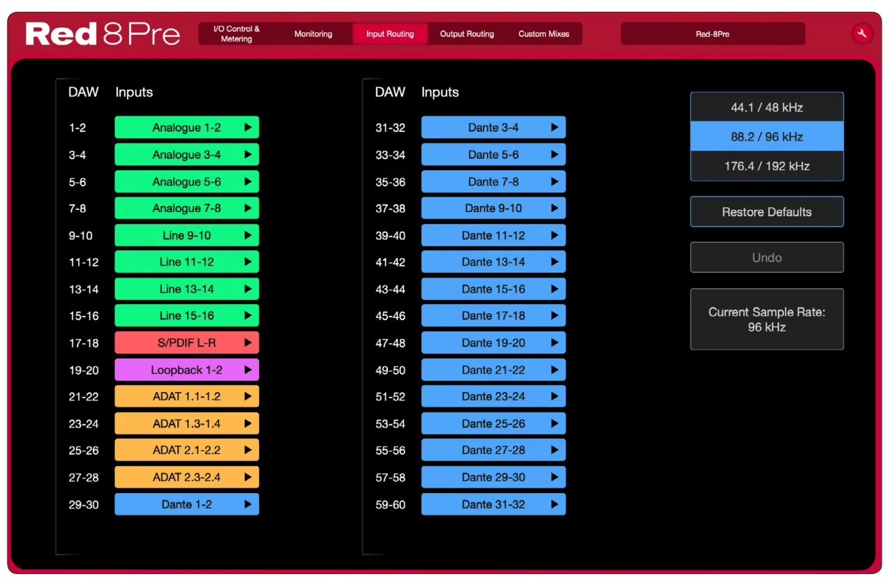893x588 pixels.
Task: Click the DAW channel label 29-30
Action: (84, 504)
